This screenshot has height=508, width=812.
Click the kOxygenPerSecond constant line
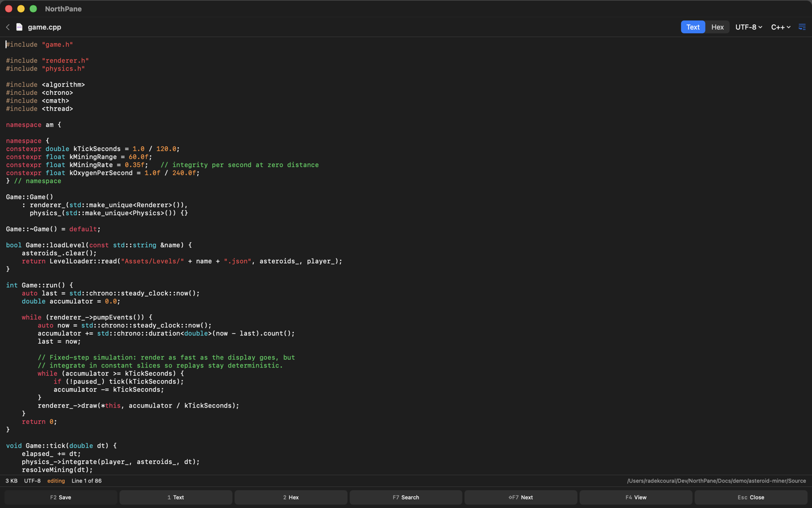103,173
